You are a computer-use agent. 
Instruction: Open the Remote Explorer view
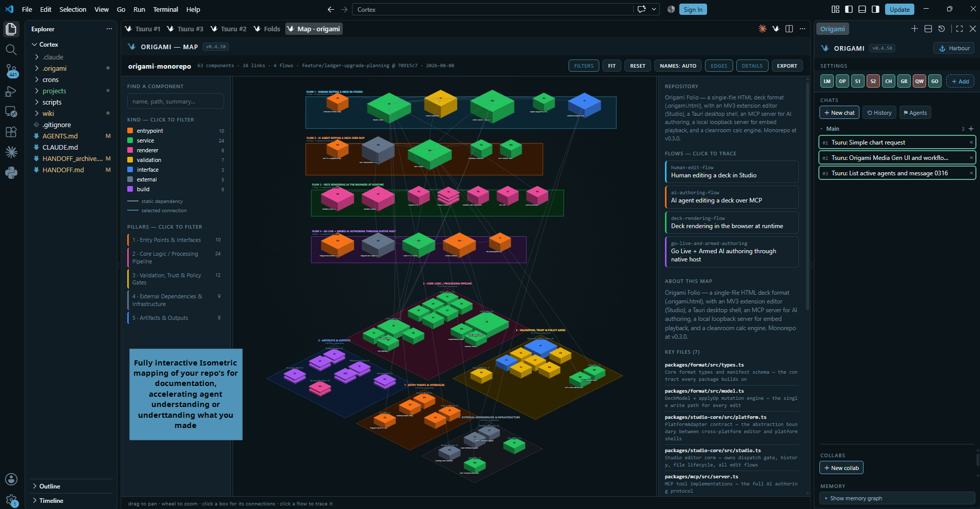click(x=11, y=111)
